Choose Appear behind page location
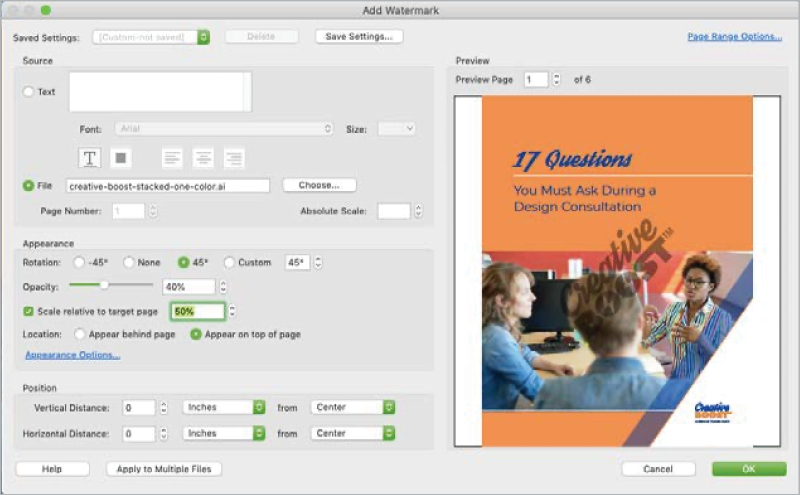 point(79,334)
